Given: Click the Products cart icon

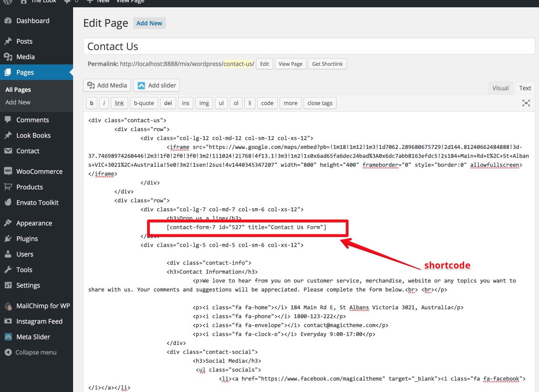Looking at the screenshot, I should (8, 187).
